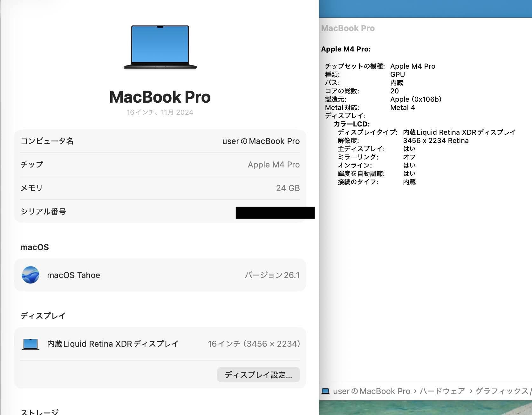Click the redacted serial number value

tap(275, 213)
